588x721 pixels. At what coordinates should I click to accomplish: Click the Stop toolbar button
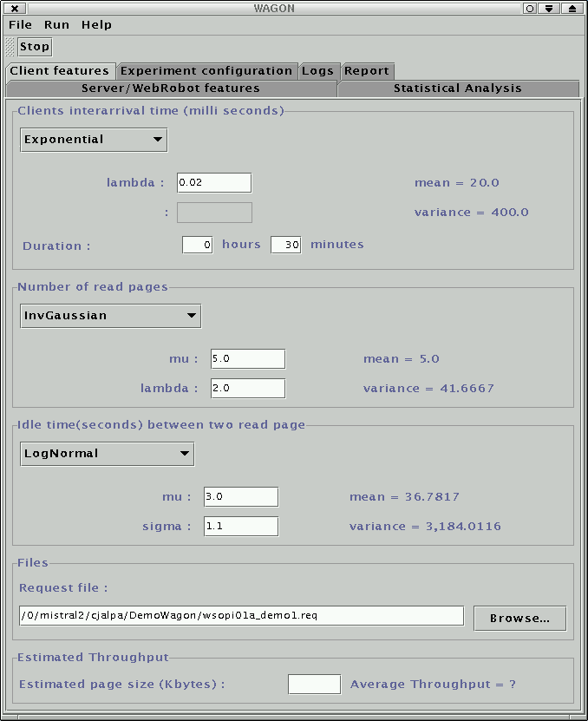35,47
